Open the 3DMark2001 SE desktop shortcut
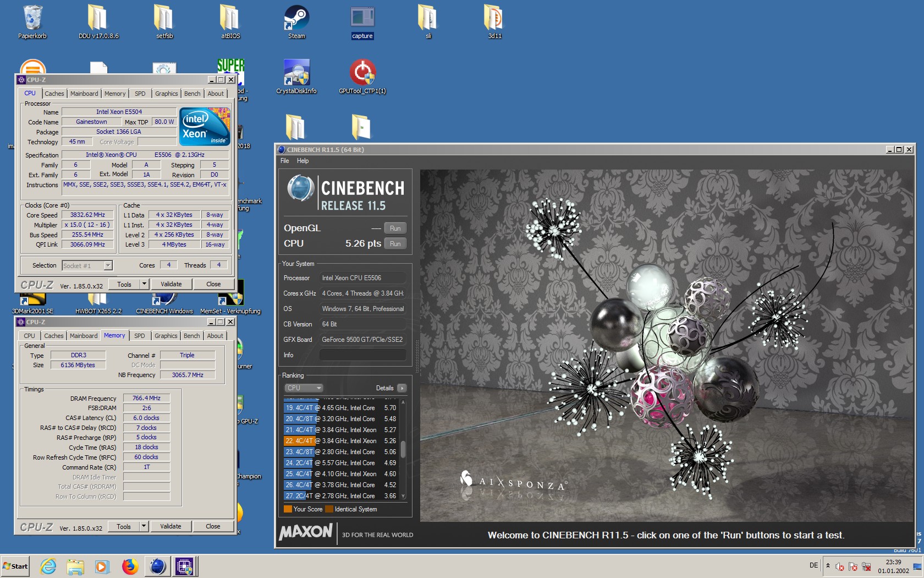This screenshot has width=924, height=578. [x=33, y=306]
